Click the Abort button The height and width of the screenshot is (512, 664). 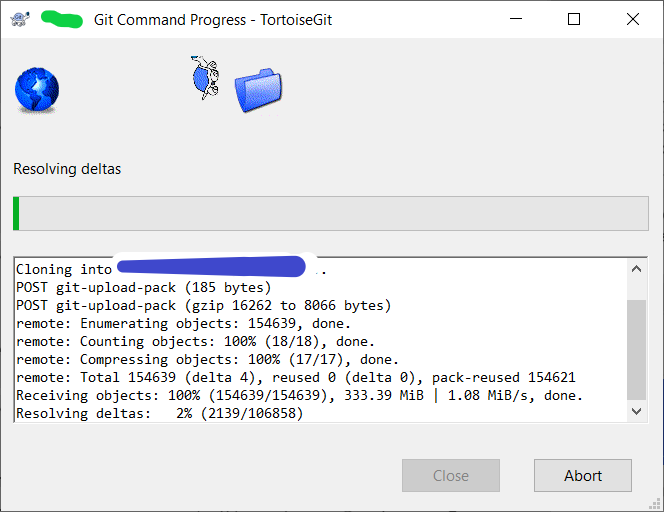coord(583,476)
